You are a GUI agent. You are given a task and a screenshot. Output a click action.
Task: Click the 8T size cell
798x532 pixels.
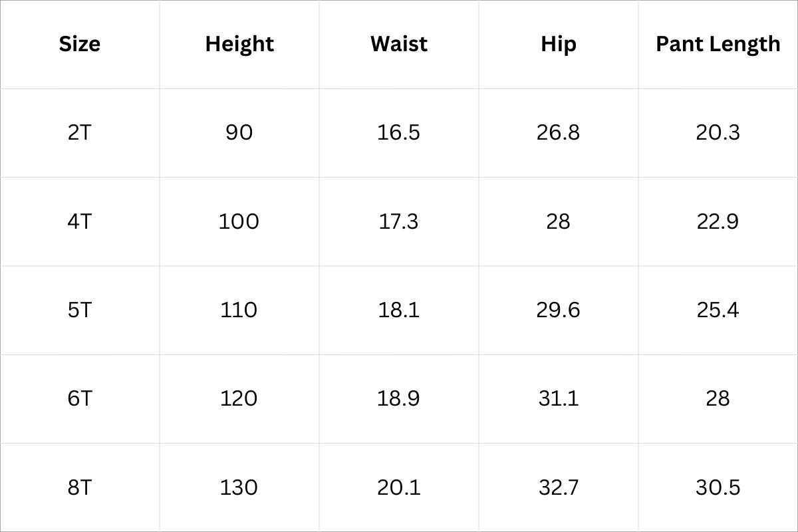click(x=80, y=487)
